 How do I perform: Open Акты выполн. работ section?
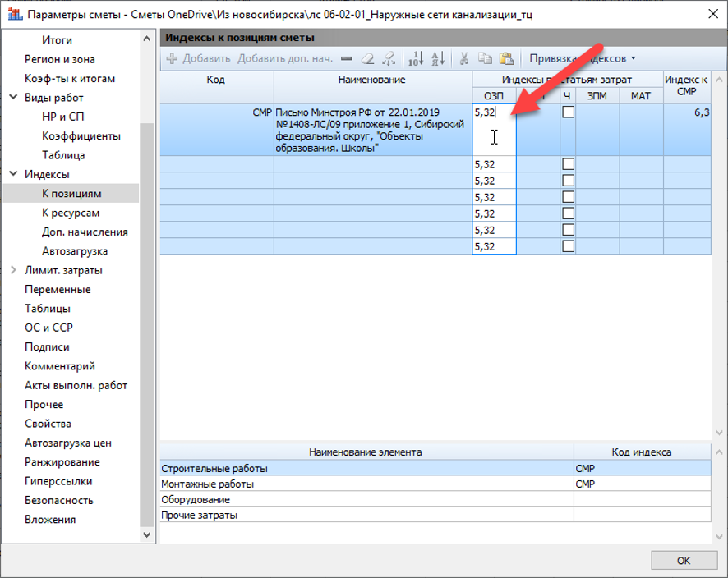[76, 386]
